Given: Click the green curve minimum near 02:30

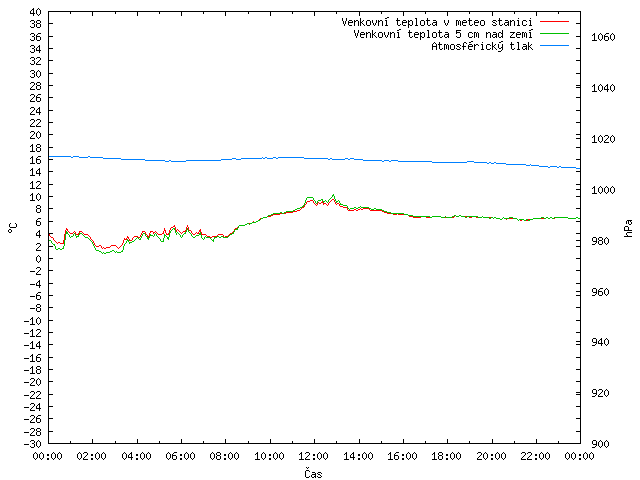Looking at the screenshot, I should [104, 253].
